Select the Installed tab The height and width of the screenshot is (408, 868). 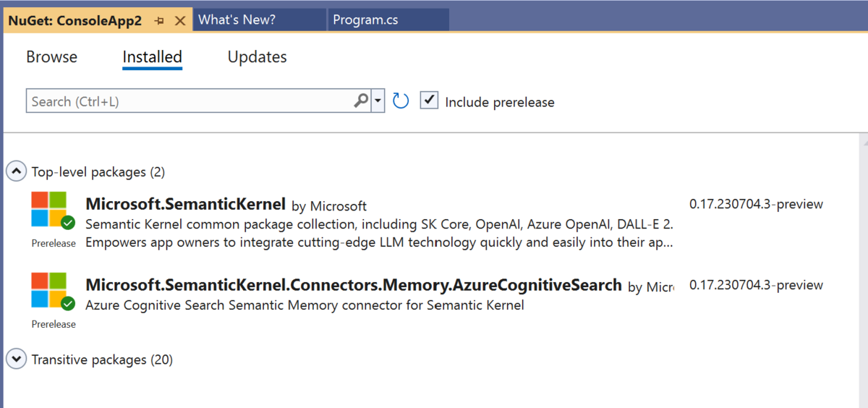(152, 57)
